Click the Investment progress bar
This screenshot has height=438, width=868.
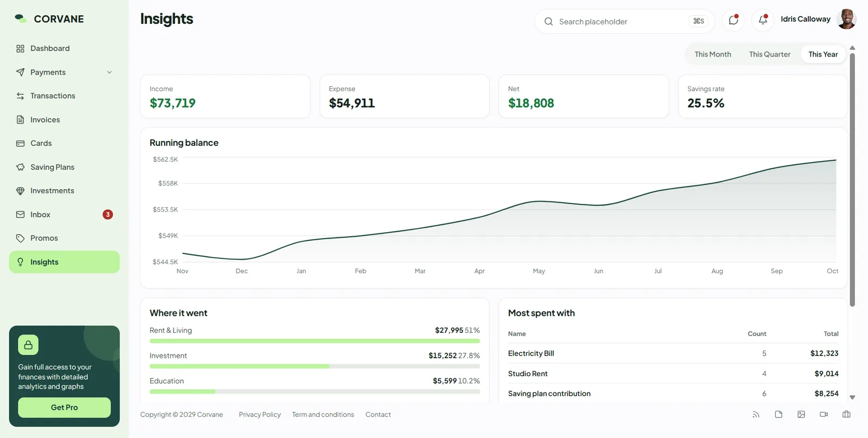[315, 366]
